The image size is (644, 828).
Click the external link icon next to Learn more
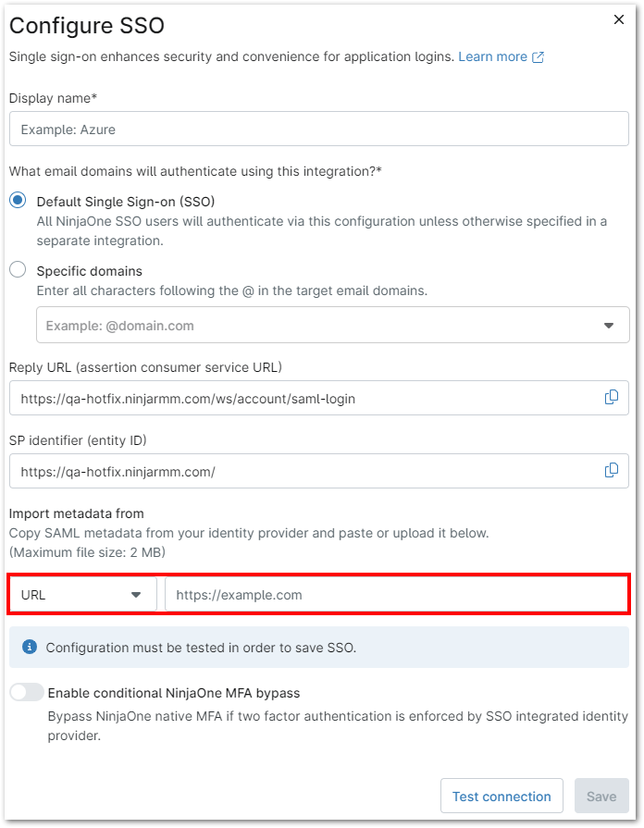[x=540, y=56]
